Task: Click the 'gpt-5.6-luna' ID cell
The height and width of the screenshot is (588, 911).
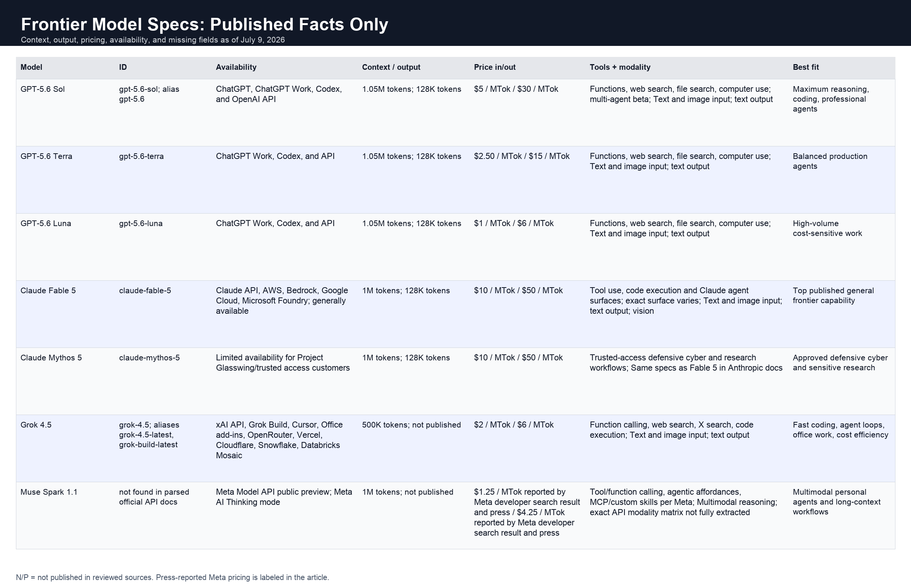Action: point(140,224)
